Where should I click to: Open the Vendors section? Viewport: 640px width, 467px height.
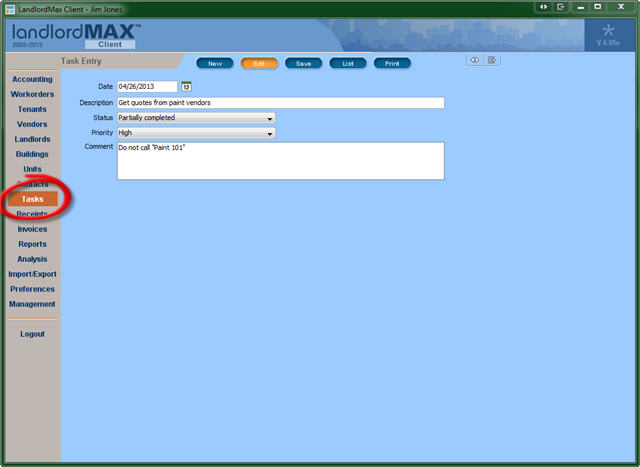click(32, 124)
